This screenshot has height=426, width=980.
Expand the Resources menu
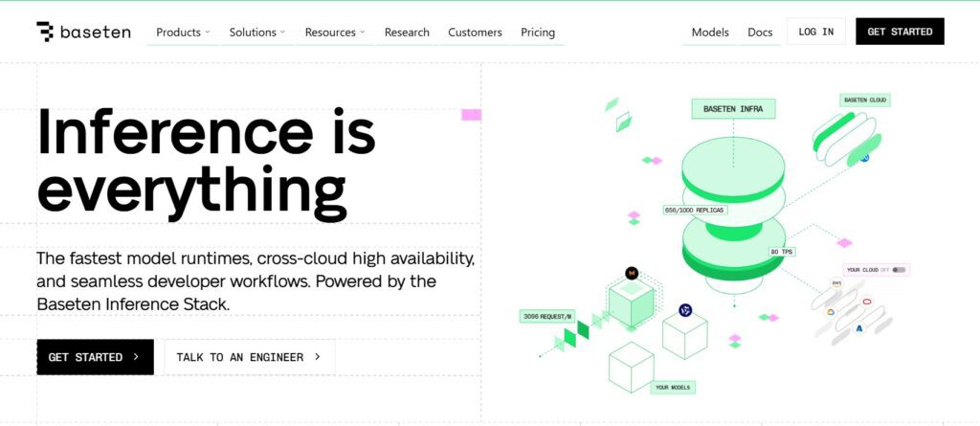[335, 32]
